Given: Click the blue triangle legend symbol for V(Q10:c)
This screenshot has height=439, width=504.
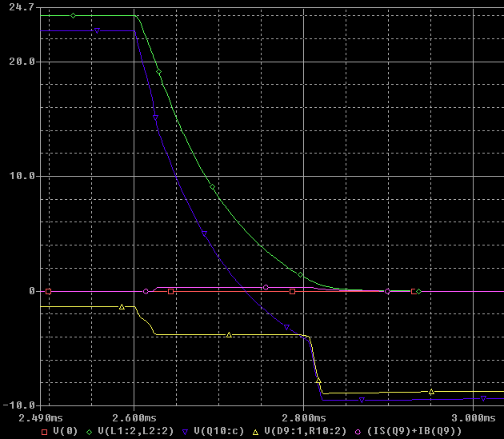Looking at the screenshot, I should pos(185,431).
